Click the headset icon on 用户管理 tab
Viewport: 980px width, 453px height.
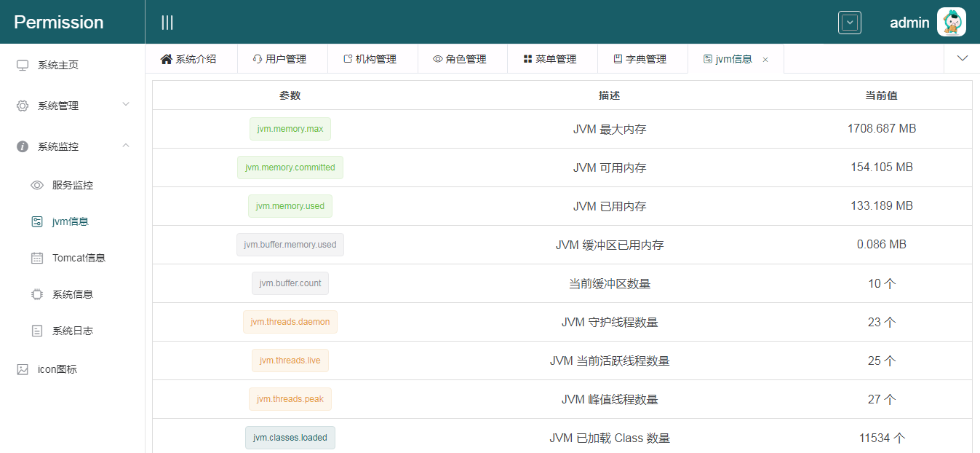coord(258,59)
